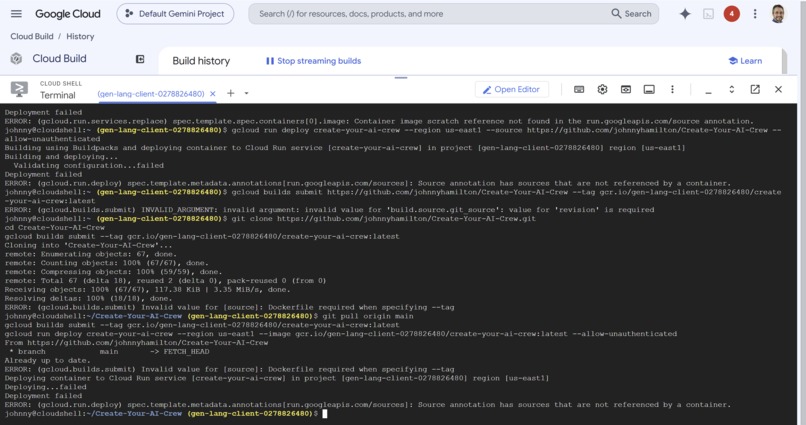This screenshot has width=806, height=425.
Task: Open Cloud Shell more-options menu
Action: click(672, 89)
